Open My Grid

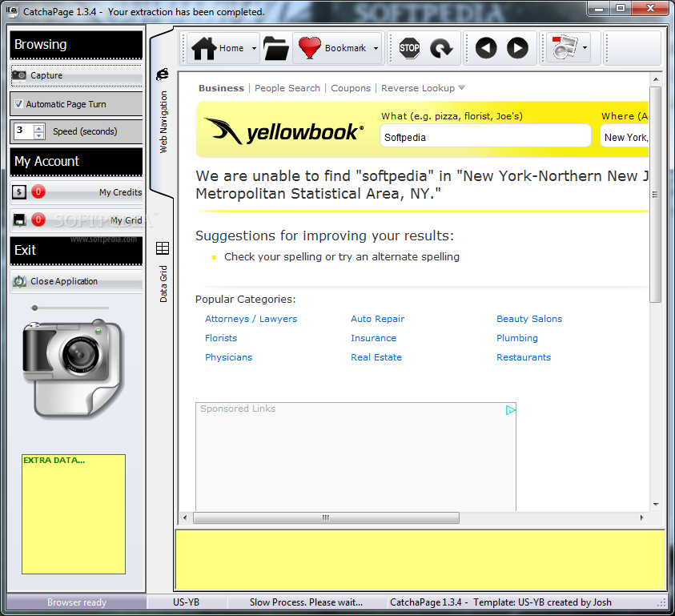126,220
